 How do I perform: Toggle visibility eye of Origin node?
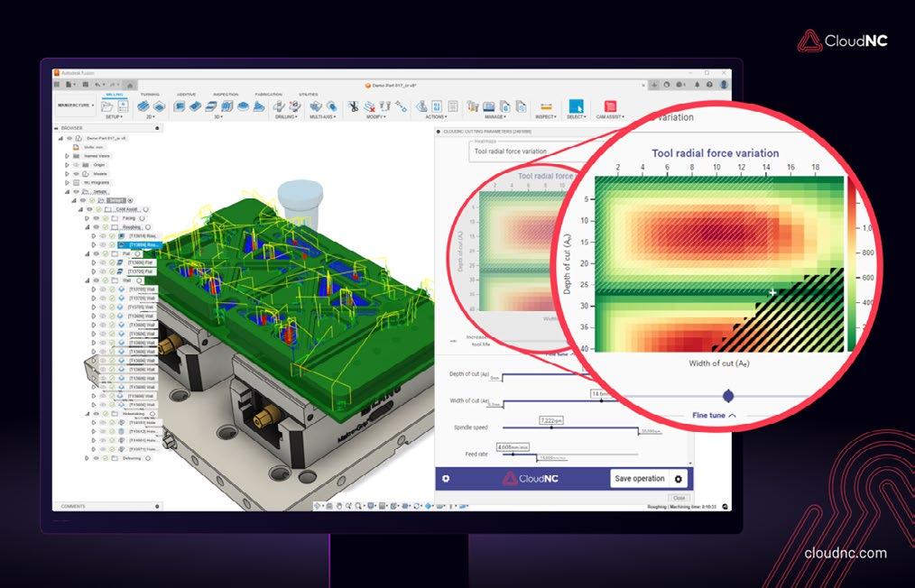[77, 165]
